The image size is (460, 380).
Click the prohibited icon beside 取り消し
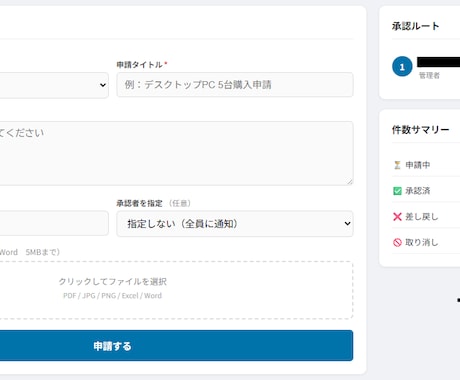(x=397, y=242)
